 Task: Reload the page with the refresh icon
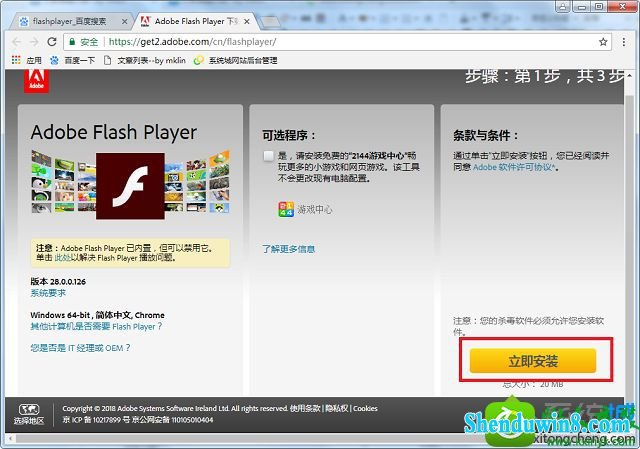pyautogui.click(x=52, y=42)
